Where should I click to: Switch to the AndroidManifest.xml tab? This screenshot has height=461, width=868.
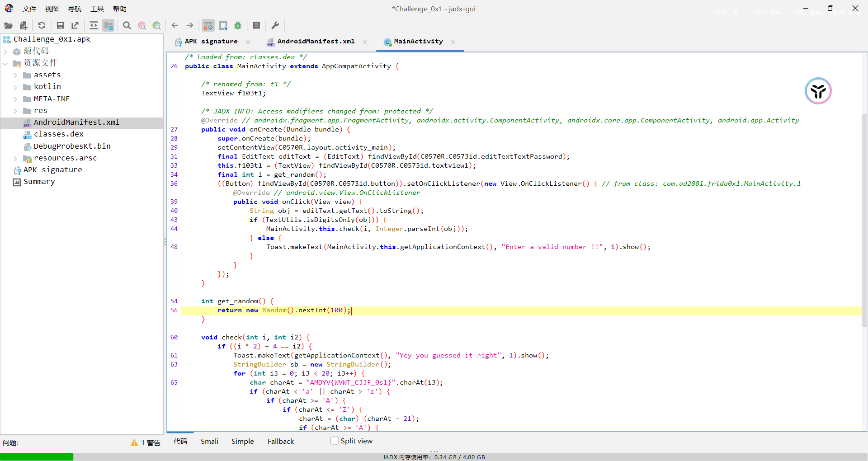(x=316, y=42)
